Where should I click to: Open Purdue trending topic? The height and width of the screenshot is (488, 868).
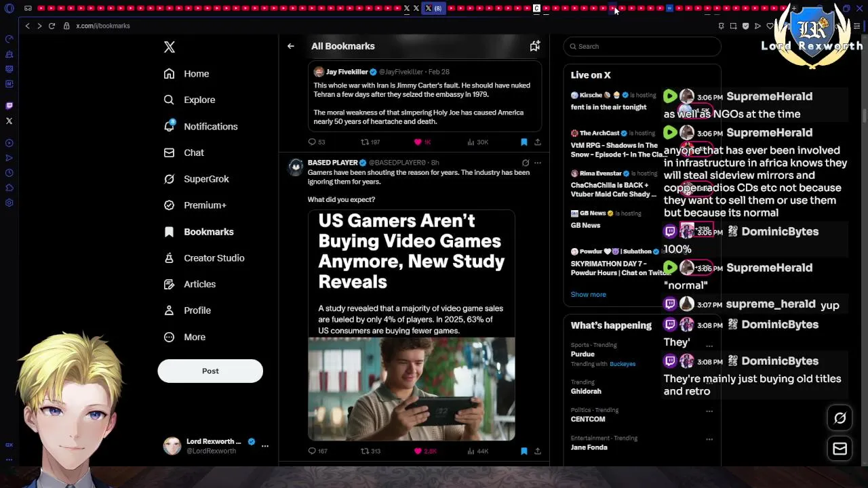[x=583, y=354]
